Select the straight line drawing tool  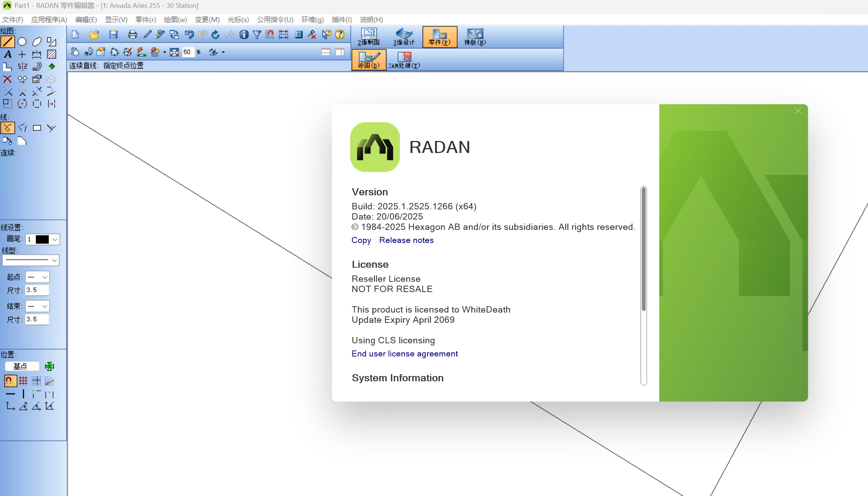(8, 42)
